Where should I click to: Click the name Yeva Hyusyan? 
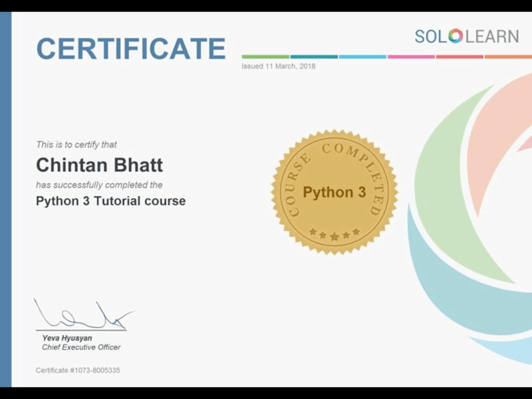[x=67, y=338]
